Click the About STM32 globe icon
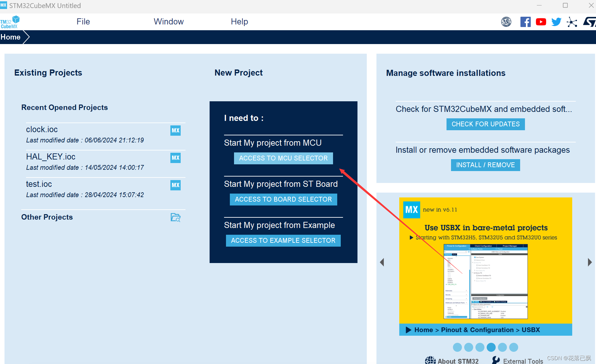This screenshot has height=364, width=596. [430, 360]
